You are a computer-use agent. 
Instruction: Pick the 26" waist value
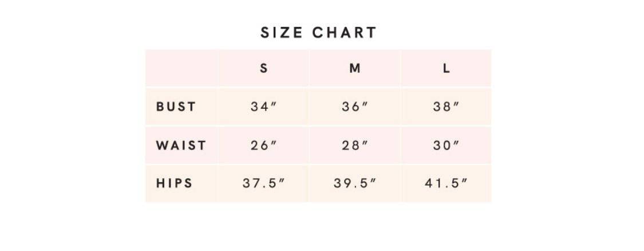(263, 145)
